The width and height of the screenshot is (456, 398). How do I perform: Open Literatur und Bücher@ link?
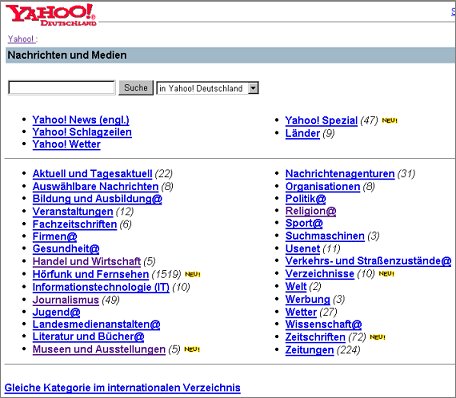(x=88, y=337)
